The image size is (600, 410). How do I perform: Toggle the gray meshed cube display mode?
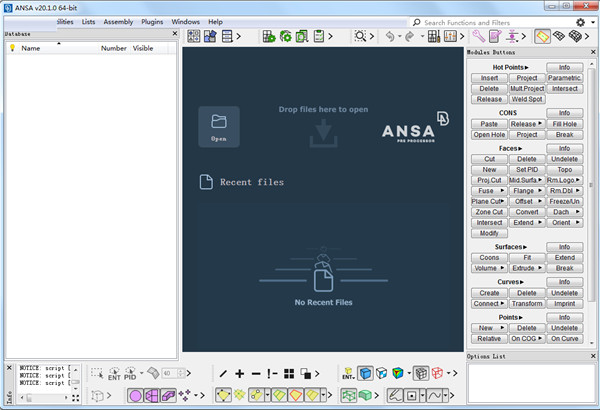(421, 373)
